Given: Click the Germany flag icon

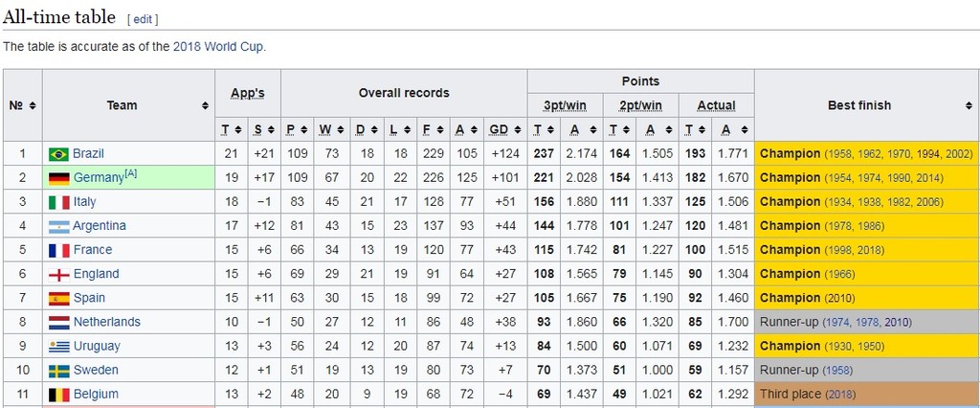Looking at the screenshot, I should coord(58,178).
